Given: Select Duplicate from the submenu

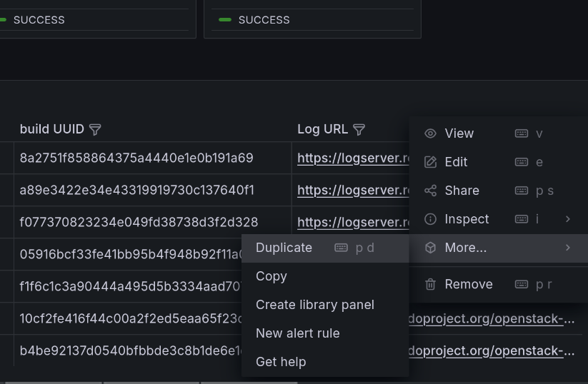Looking at the screenshot, I should click(x=284, y=248).
